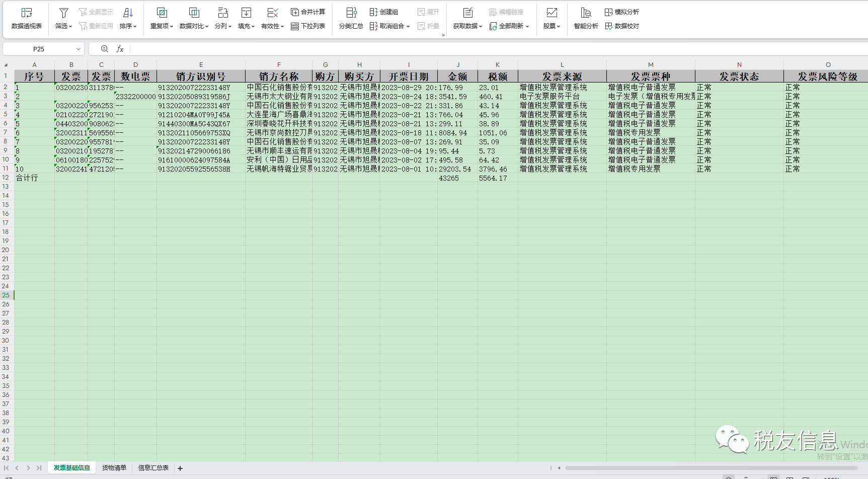Click the 分类汇总 subtotal icon
The height and width of the screenshot is (479, 868).
coord(351,13)
